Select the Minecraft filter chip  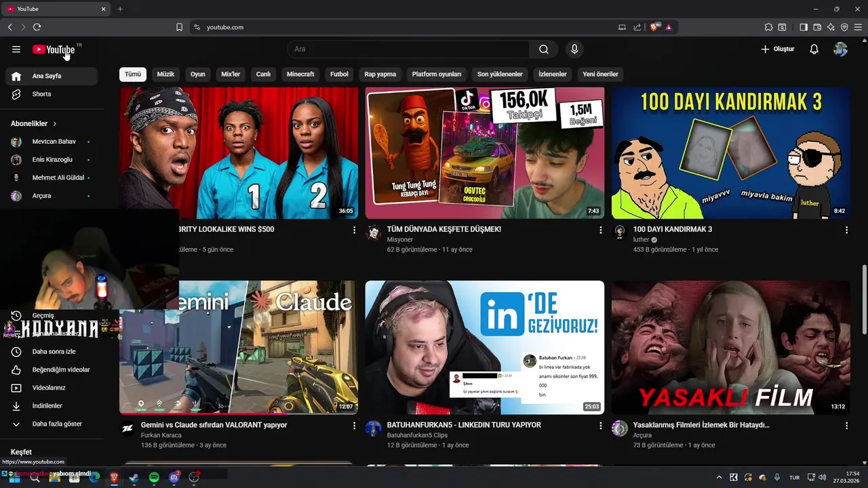300,74
